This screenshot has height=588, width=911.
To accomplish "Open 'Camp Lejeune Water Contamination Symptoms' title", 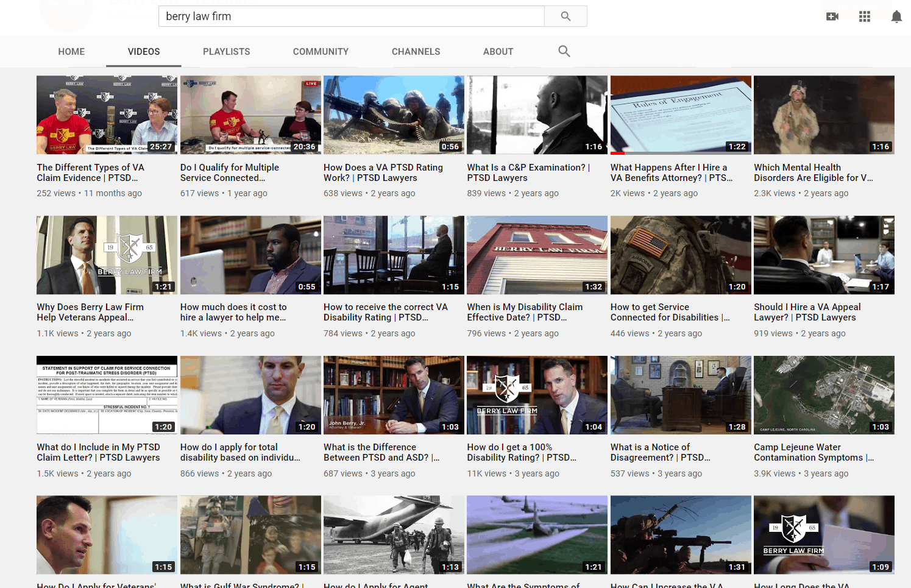I will coord(814,453).
